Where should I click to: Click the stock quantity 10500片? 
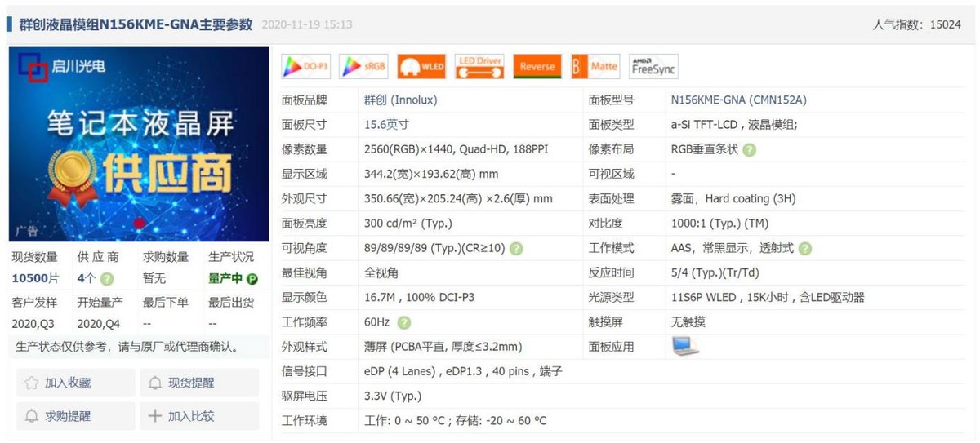(38, 279)
